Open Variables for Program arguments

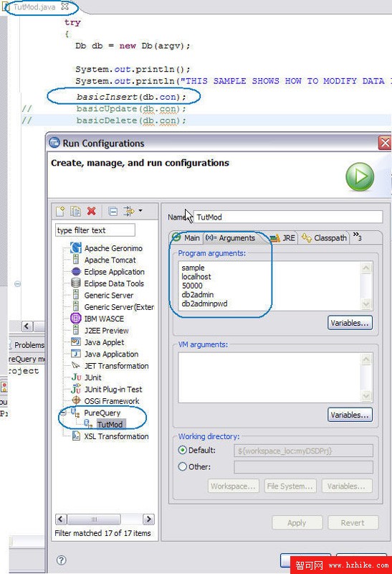(x=350, y=323)
